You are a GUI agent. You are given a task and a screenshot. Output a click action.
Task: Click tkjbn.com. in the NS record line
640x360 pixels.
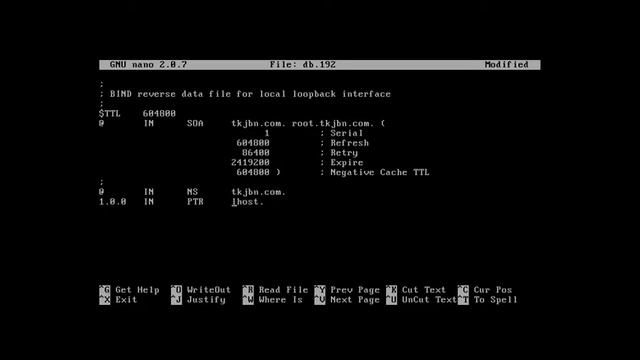[x=259, y=192]
